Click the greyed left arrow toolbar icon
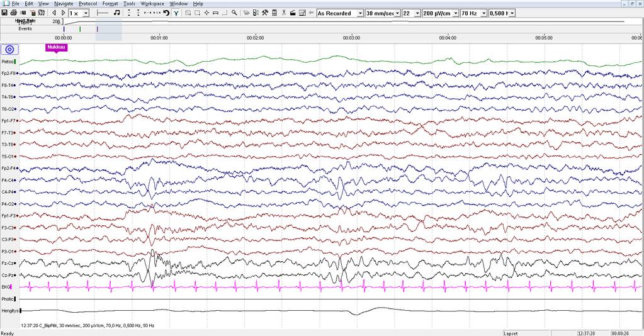Image resolution: width=644 pixels, height=336 pixels. click(311, 13)
